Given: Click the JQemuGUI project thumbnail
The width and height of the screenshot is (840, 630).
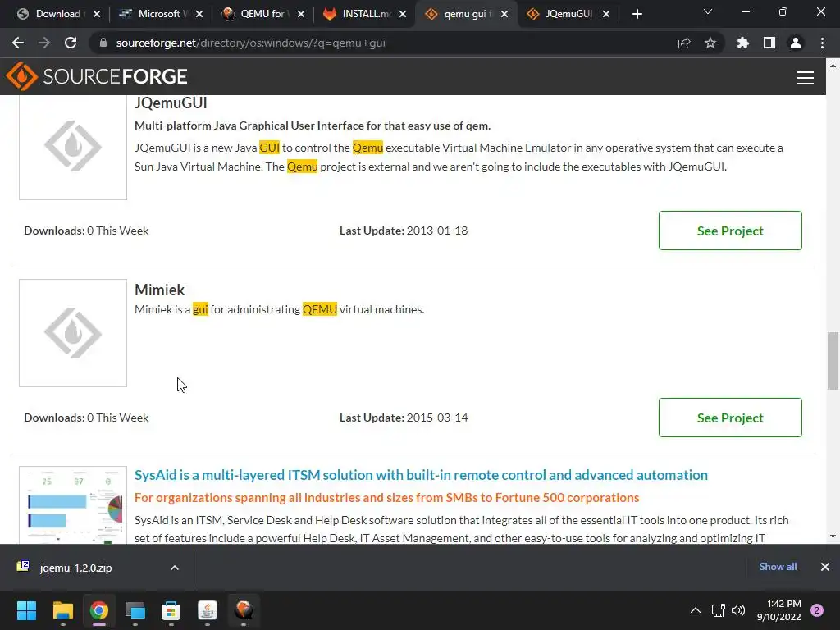Looking at the screenshot, I should (73, 148).
